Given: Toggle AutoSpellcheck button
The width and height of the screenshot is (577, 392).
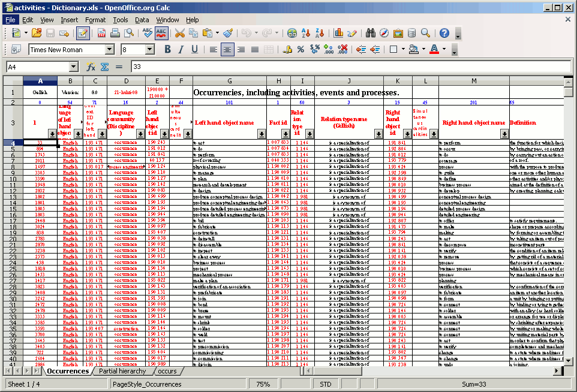Looking at the screenshot, I should coord(161,34).
